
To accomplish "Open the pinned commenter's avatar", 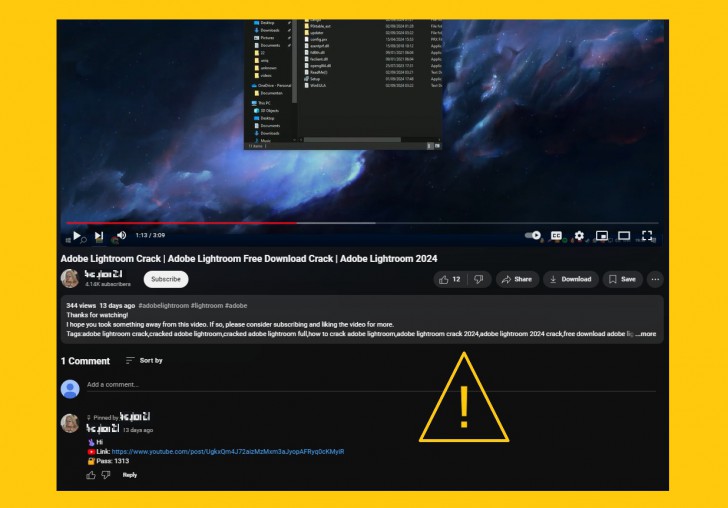I will 70,423.
